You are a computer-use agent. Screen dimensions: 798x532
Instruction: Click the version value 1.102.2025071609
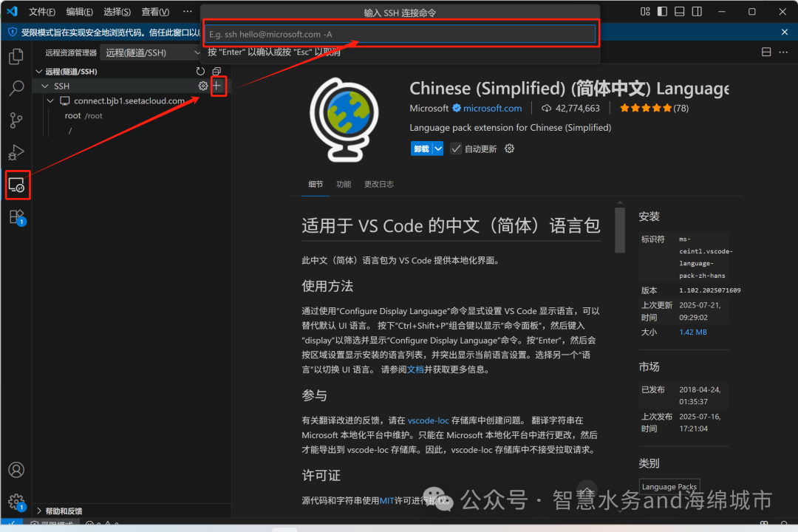(709, 290)
